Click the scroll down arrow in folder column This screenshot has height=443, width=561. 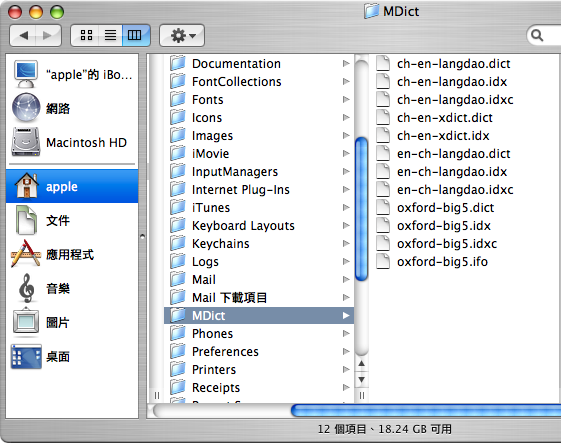(362, 379)
